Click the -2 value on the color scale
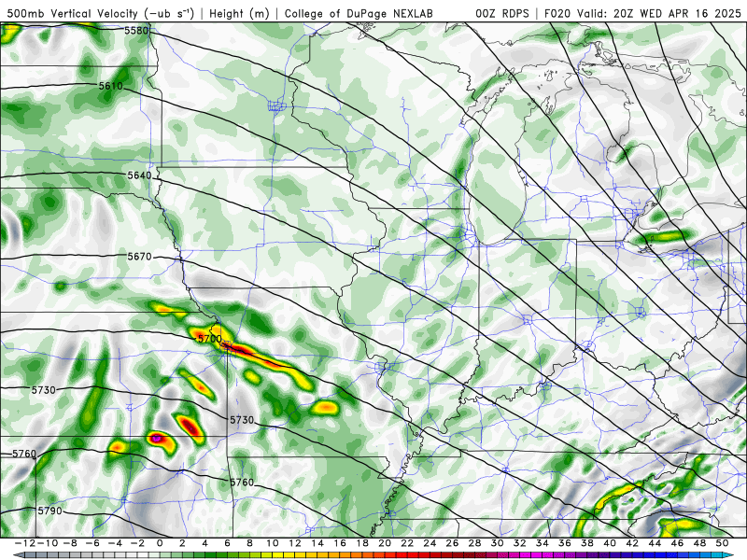The width and height of the screenshot is (747, 560). coord(136,543)
